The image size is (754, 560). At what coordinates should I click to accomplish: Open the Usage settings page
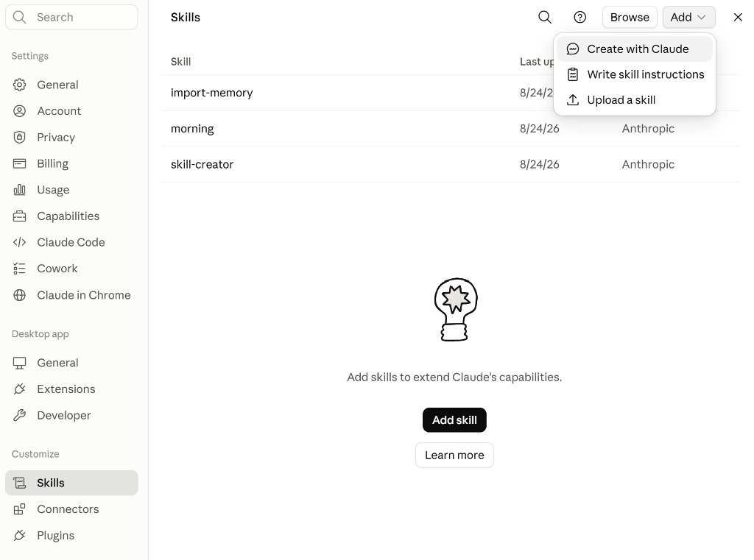71,190
